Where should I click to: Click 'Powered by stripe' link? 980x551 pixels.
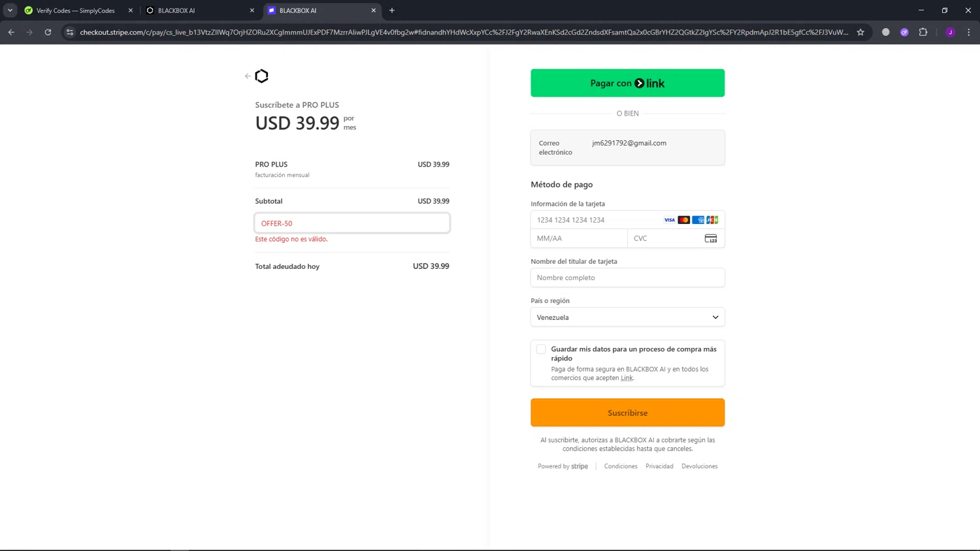[x=563, y=466]
